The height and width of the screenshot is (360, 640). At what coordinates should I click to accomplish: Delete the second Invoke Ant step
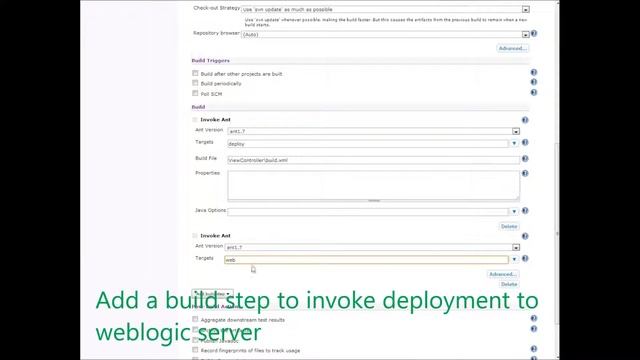[x=509, y=284]
